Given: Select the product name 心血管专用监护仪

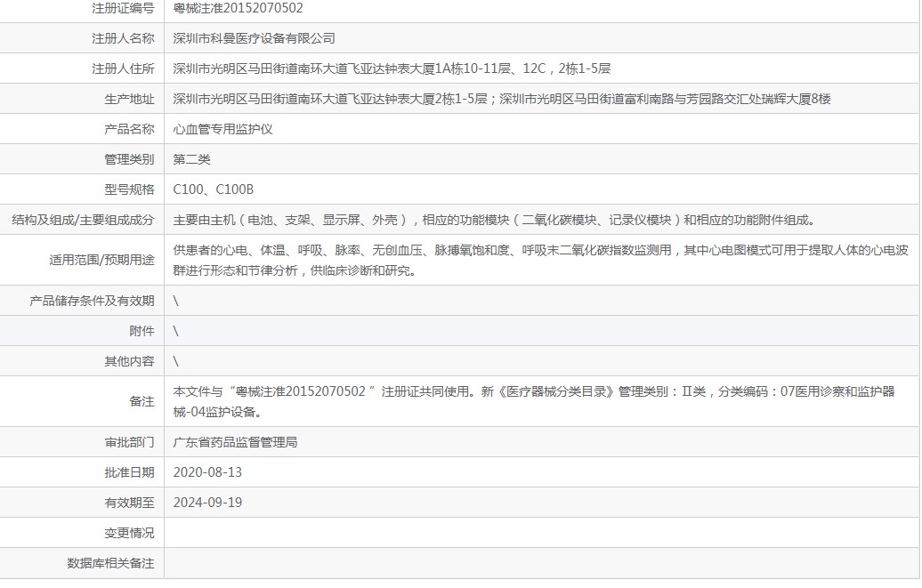Looking at the screenshot, I should [222, 129].
